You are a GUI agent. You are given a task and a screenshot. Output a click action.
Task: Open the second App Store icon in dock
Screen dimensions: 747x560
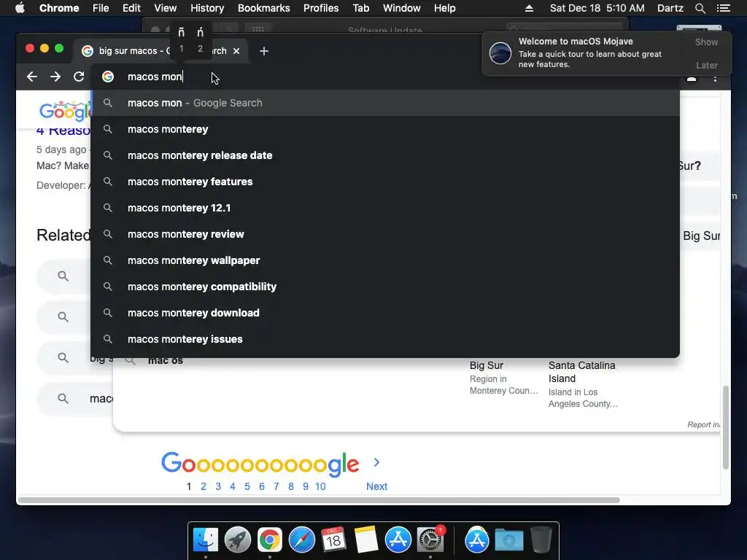point(477,540)
